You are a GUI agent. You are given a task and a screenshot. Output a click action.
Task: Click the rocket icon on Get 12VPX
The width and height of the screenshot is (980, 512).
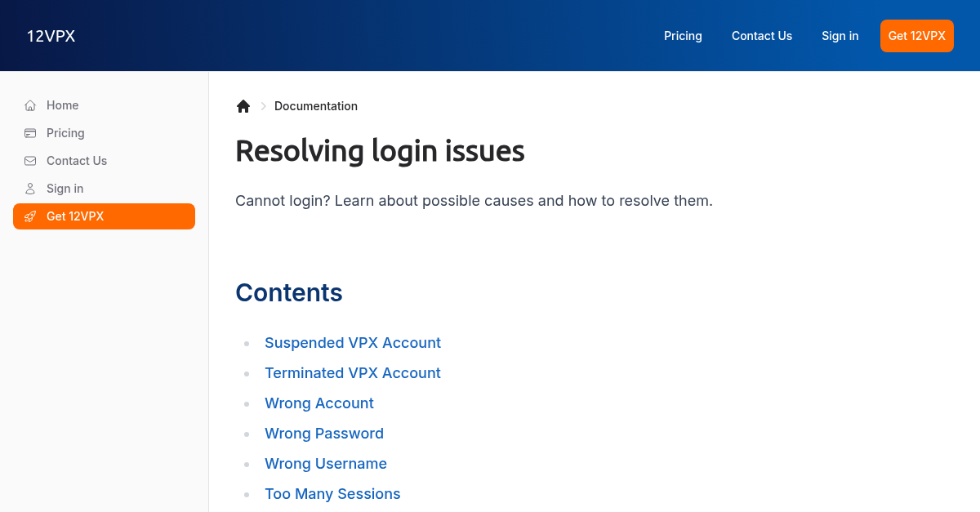coord(30,216)
